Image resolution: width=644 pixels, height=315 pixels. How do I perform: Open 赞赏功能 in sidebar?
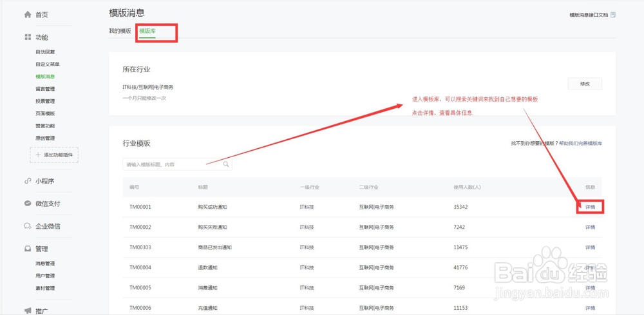tap(45, 126)
